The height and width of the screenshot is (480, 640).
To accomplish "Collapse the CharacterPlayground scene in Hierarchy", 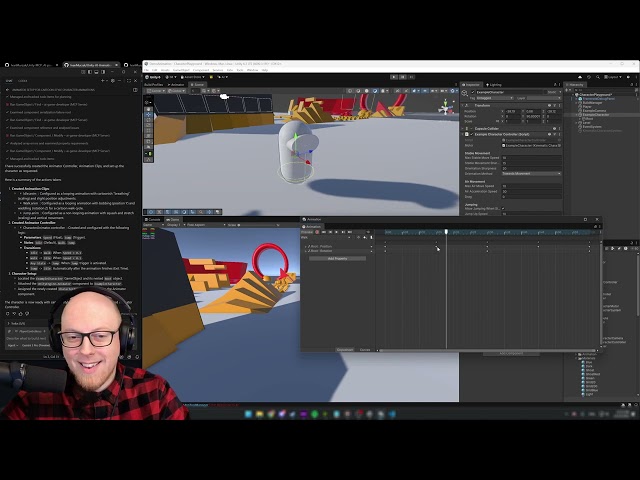I will click(573, 95).
